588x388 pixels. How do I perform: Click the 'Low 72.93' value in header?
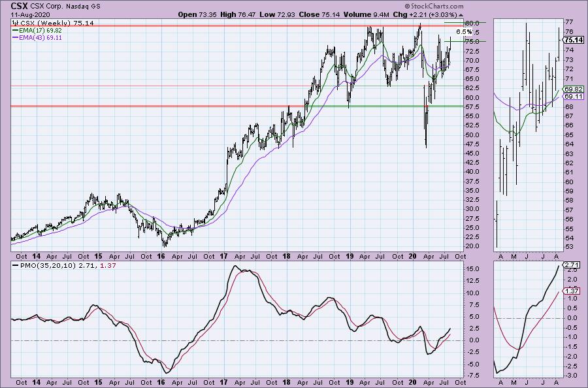277,14
